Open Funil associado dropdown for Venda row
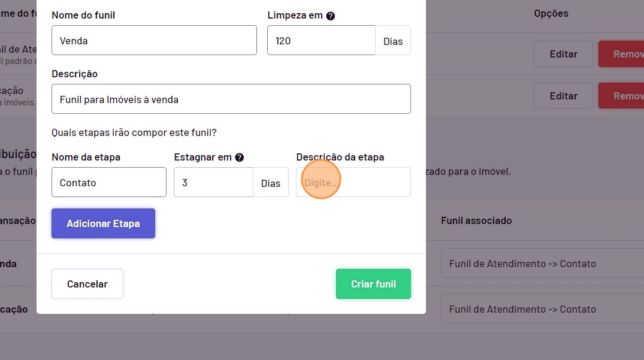This screenshot has height=360, width=644. pyautogui.click(x=542, y=264)
